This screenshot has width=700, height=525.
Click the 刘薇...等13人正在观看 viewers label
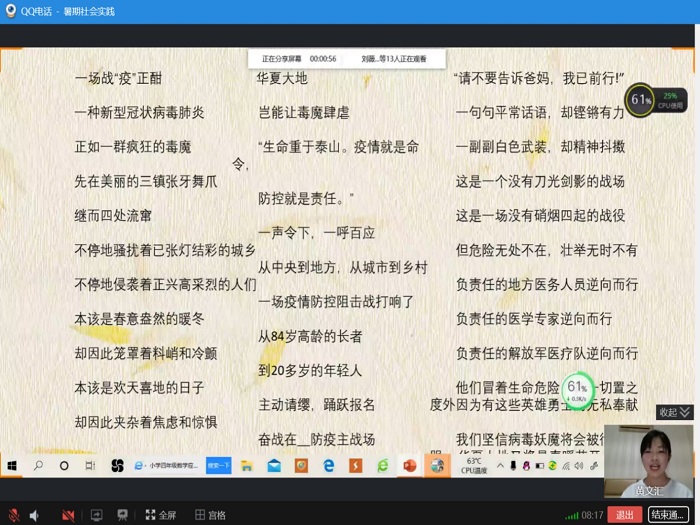394,59
